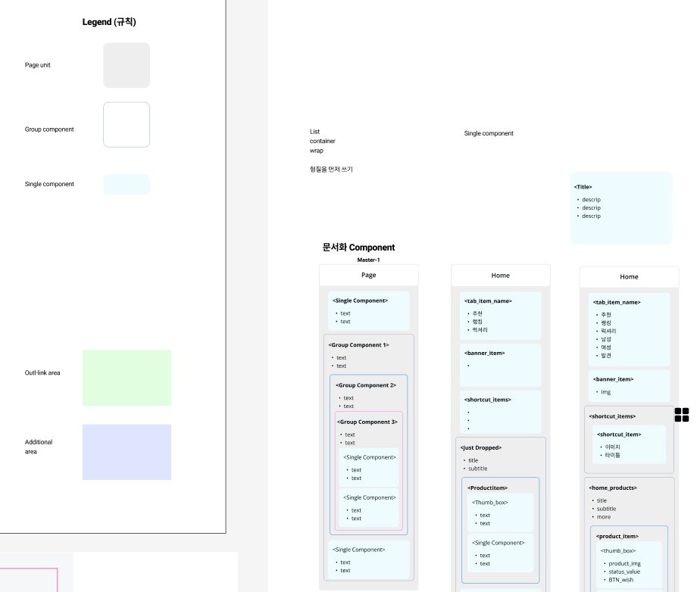Select the <Thumb_box> card in Productitem
This screenshot has width=700, height=592.
point(501,513)
